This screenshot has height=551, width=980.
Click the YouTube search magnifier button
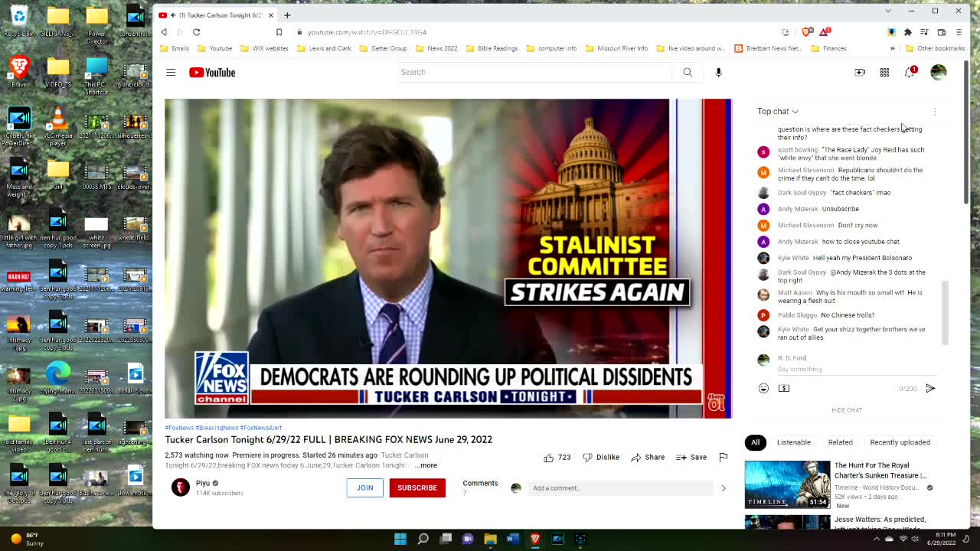[x=688, y=72]
